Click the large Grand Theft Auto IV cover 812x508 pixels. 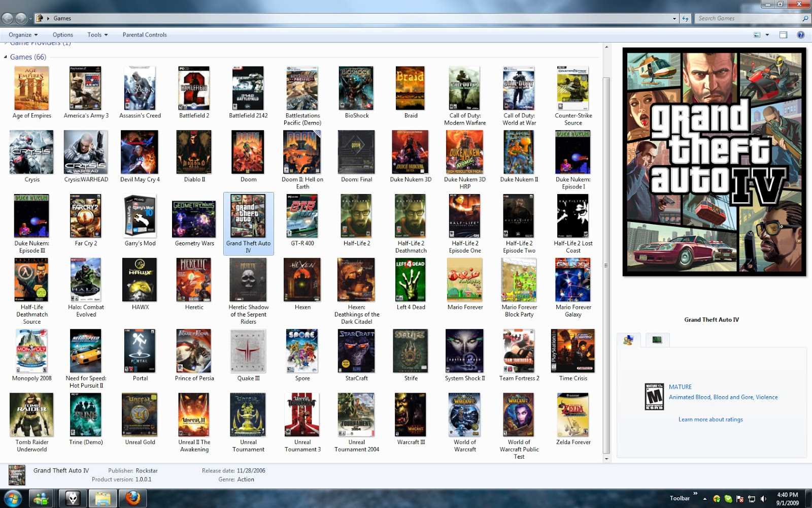click(714, 162)
